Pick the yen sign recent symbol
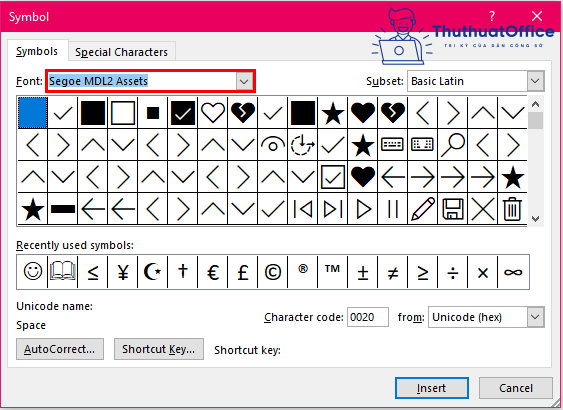This screenshot has height=410, width=563. [123, 272]
